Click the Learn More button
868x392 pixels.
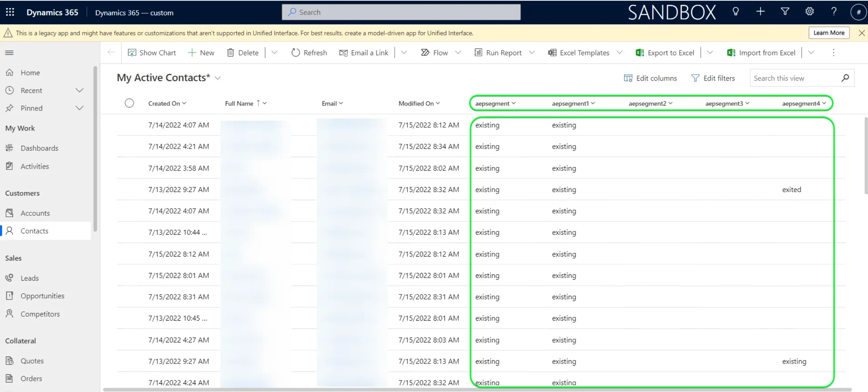(829, 33)
